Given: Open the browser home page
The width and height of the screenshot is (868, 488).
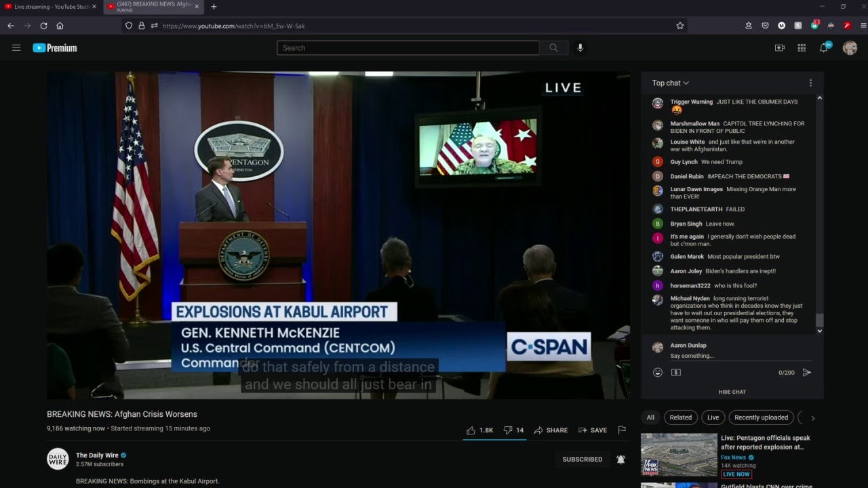Looking at the screenshot, I should 60,26.
